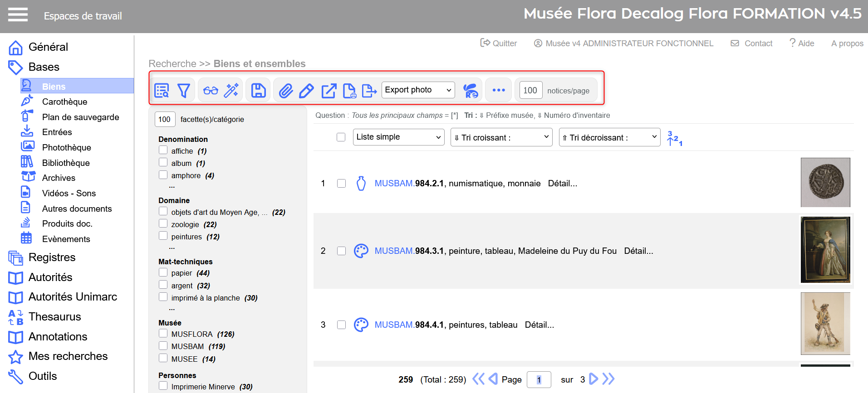Click the paperclip attachment icon
The image size is (868, 393).
pyautogui.click(x=286, y=91)
